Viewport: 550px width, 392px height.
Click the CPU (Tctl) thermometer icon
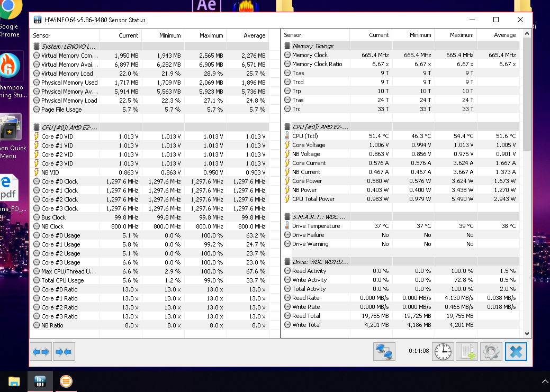point(287,135)
